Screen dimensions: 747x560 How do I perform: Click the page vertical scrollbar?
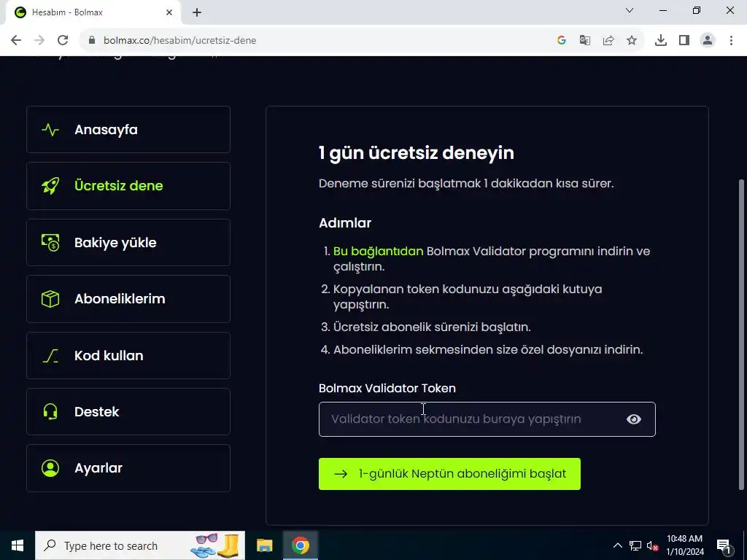point(741,333)
